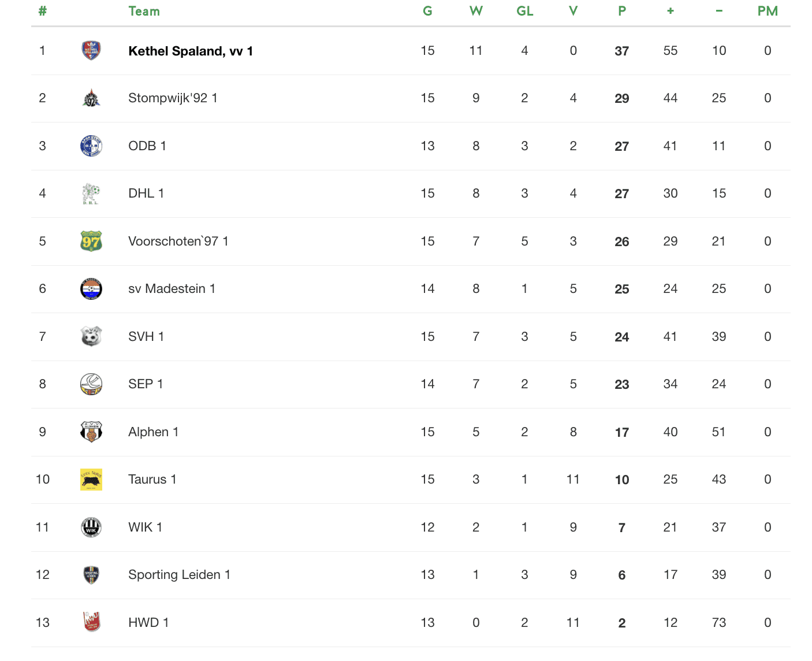Click the Team column header
812x661 pixels.
[144, 11]
